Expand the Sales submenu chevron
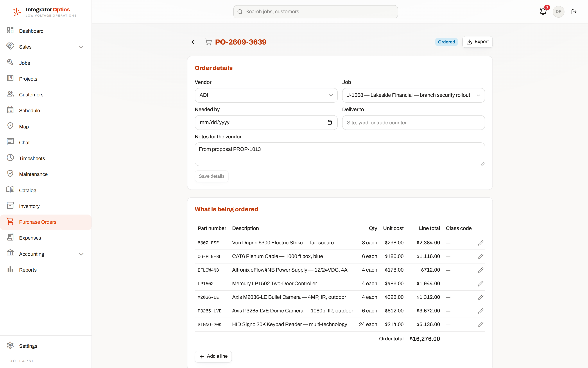 click(81, 47)
